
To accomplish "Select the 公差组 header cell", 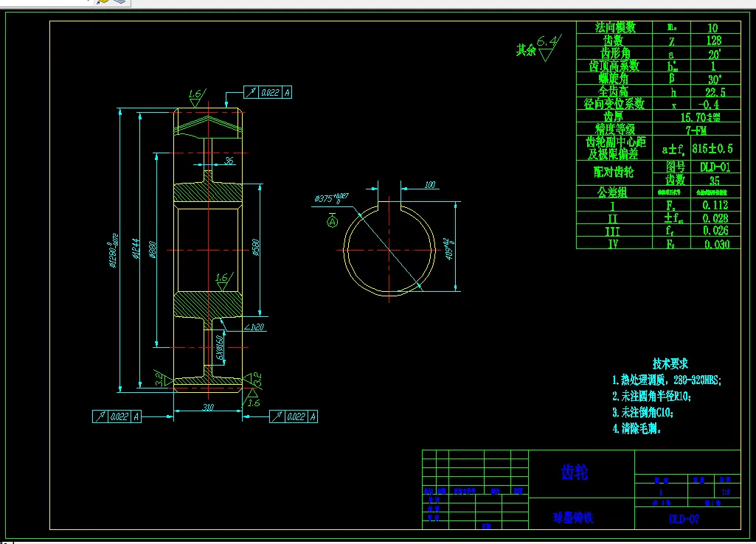I will [612, 192].
